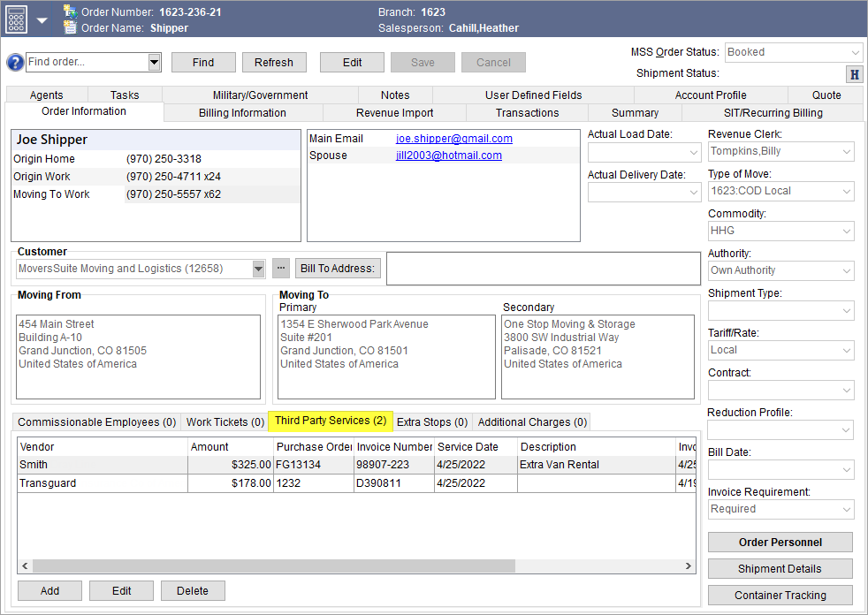
Task: Open joe.shipper@gmail.com email link
Action: tap(454, 138)
